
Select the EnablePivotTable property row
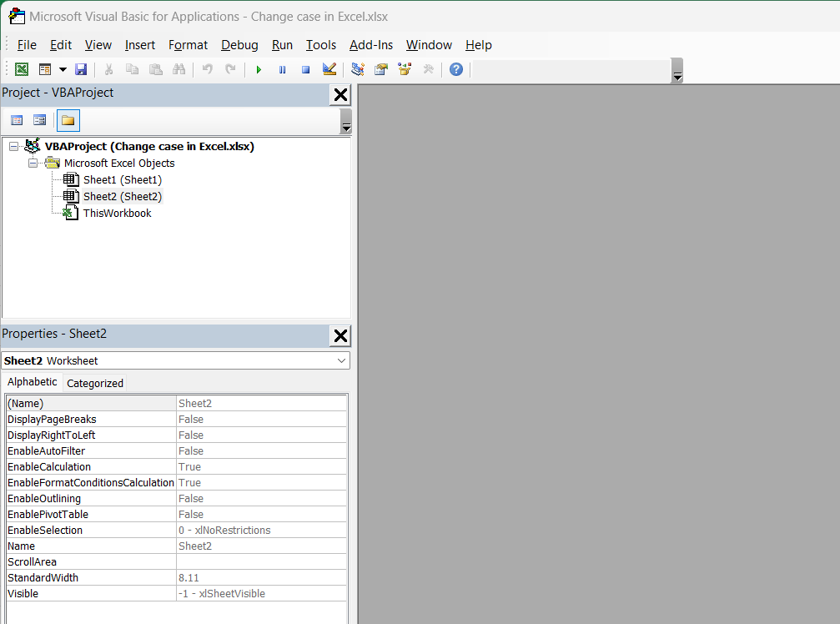click(176, 514)
